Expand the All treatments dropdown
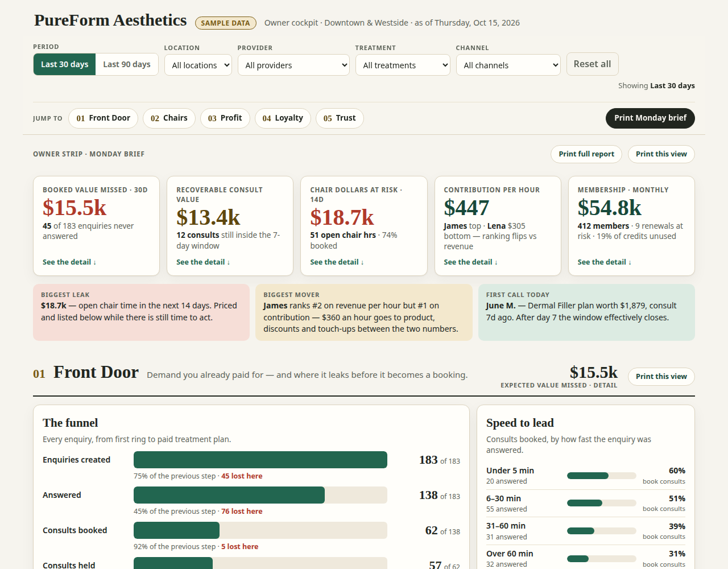The width and height of the screenshot is (728, 569). [x=403, y=65]
